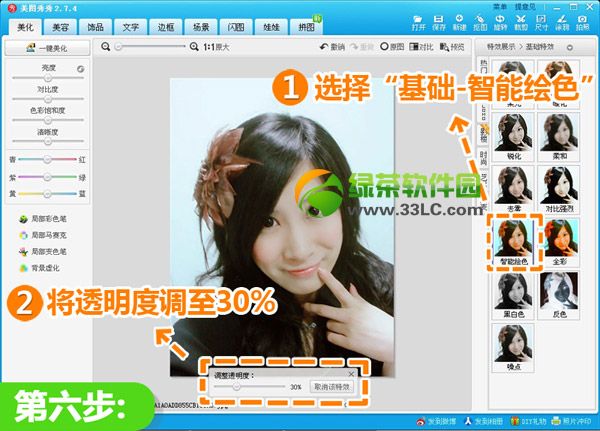
Task: Open the 涂鸦 doodle brush tool
Action: click(x=562, y=23)
